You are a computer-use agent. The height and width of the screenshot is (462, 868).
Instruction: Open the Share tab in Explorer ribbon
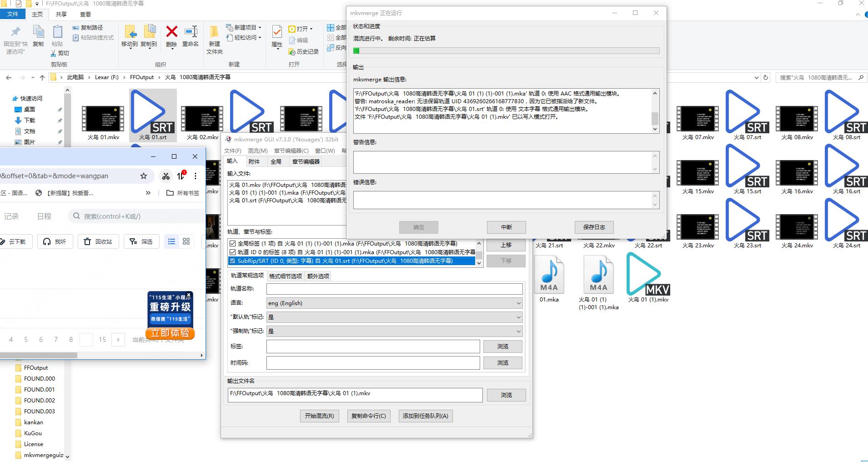[61, 15]
